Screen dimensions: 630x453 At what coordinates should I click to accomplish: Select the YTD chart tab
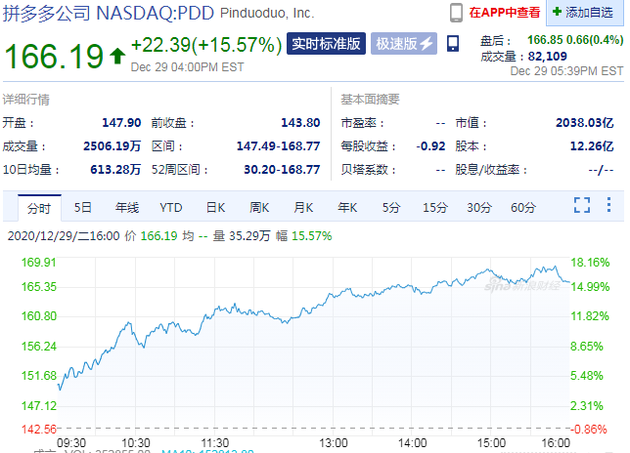coord(171,207)
